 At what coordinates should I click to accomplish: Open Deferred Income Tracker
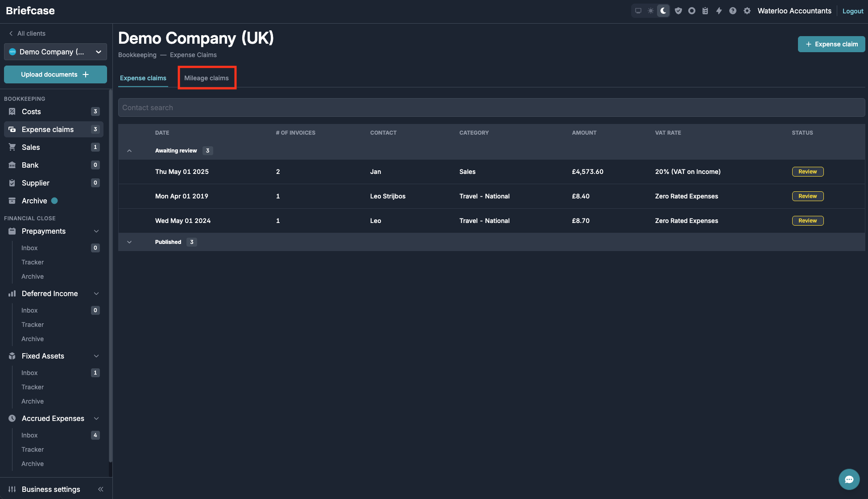33,325
